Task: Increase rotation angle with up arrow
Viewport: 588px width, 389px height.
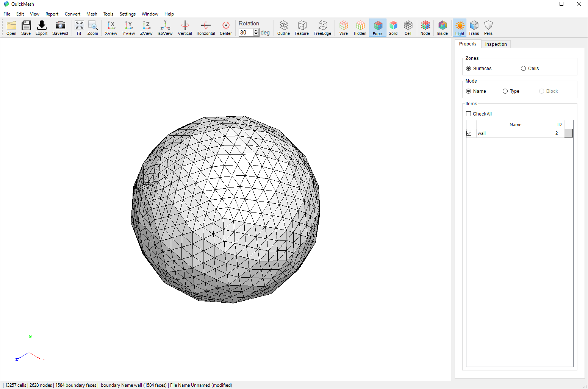Action: (256, 31)
